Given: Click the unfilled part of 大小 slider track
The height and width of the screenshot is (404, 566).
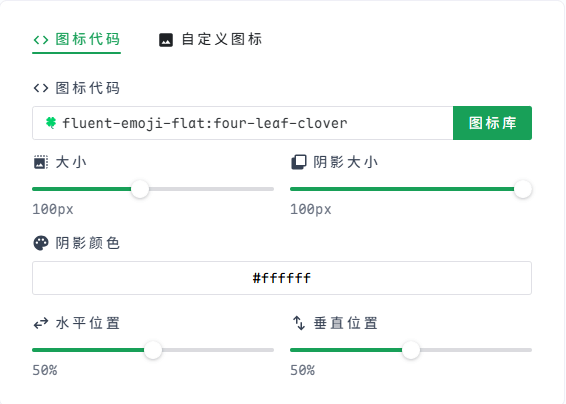Looking at the screenshot, I should [x=211, y=189].
